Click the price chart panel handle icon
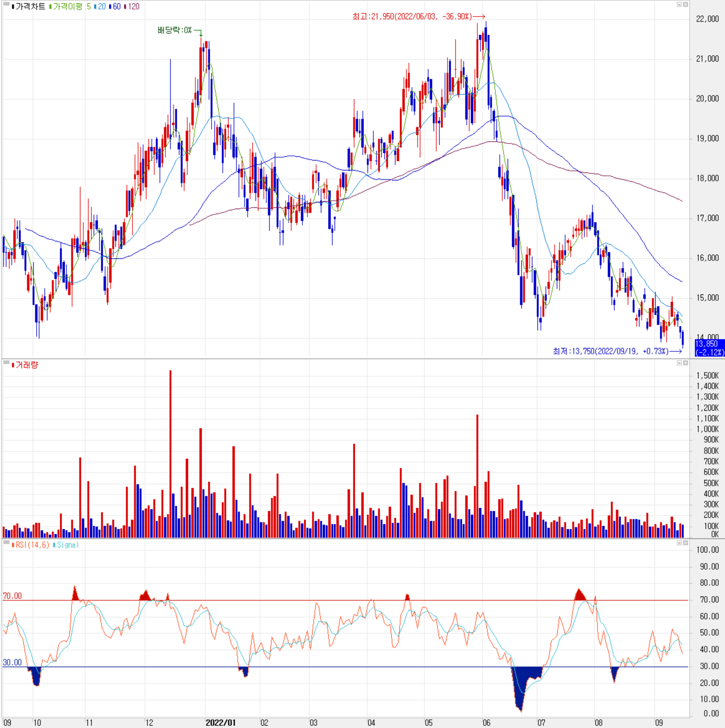Screen dimensions: 725x728 pos(6,4)
